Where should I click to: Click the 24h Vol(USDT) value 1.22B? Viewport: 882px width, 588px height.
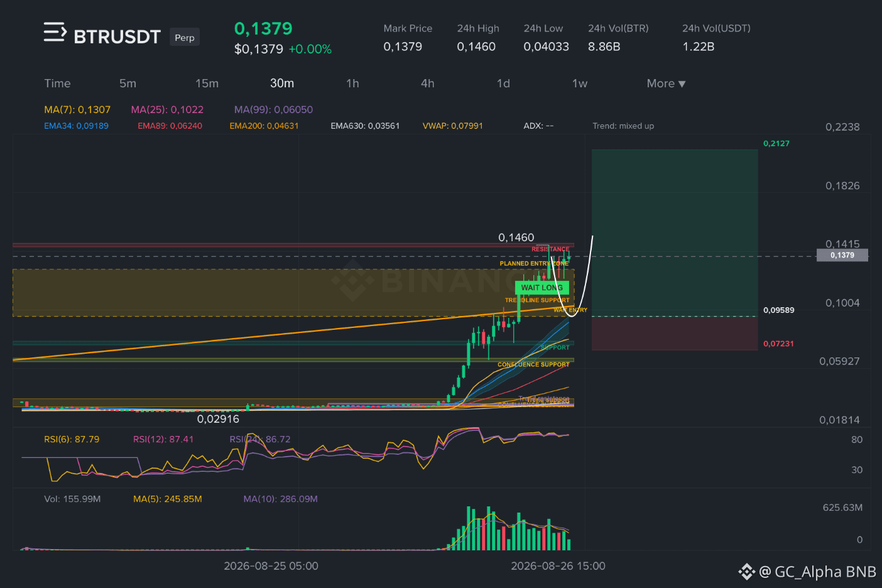click(x=699, y=46)
